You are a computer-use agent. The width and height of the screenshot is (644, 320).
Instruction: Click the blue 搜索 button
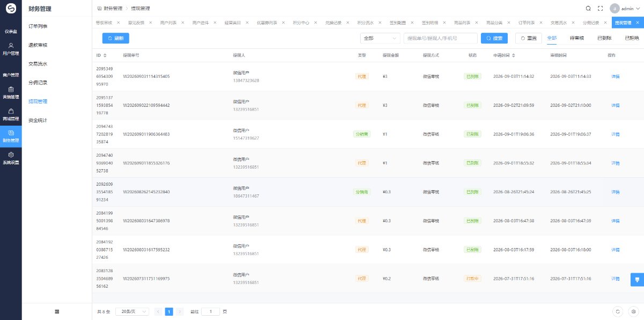coord(495,38)
